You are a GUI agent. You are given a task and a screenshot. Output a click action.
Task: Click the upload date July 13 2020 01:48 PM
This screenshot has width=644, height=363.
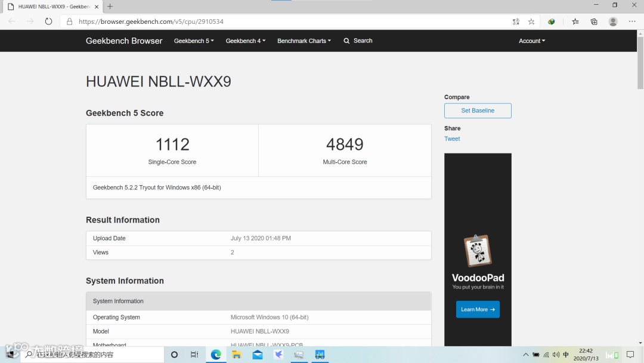tap(261, 238)
